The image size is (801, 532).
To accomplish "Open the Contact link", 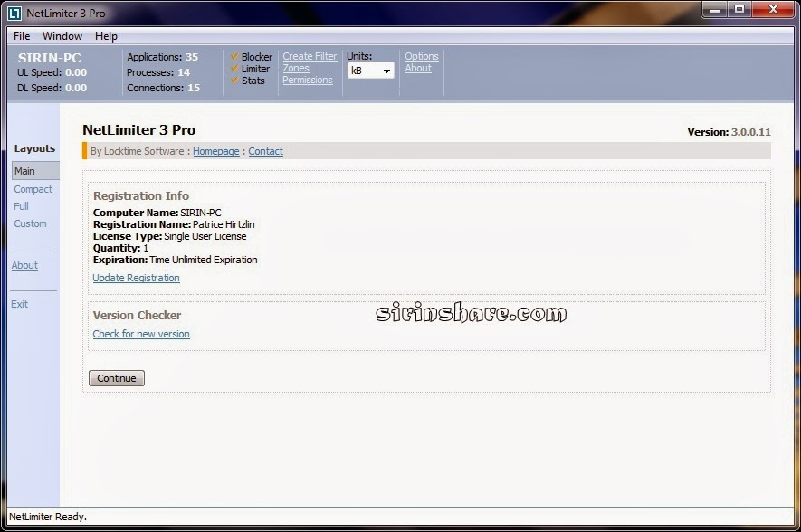I will point(265,151).
